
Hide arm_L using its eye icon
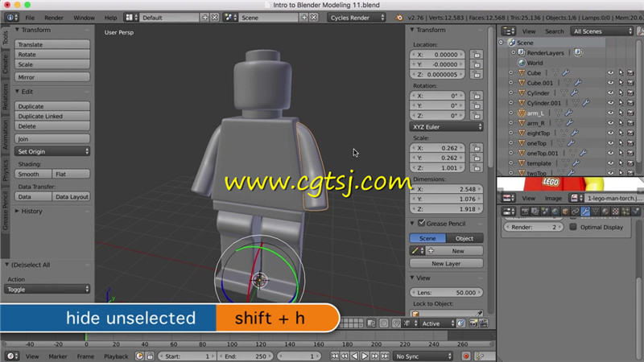pos(611,113)
